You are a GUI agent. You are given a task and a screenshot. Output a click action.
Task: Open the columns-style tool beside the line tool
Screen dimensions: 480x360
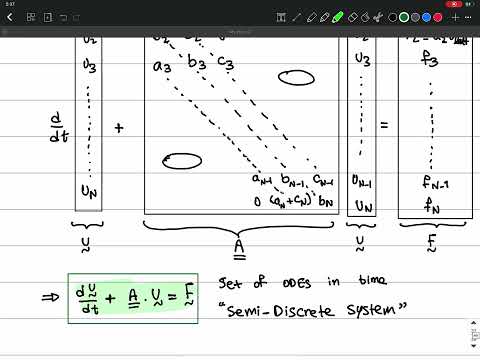tap(281, 17)
